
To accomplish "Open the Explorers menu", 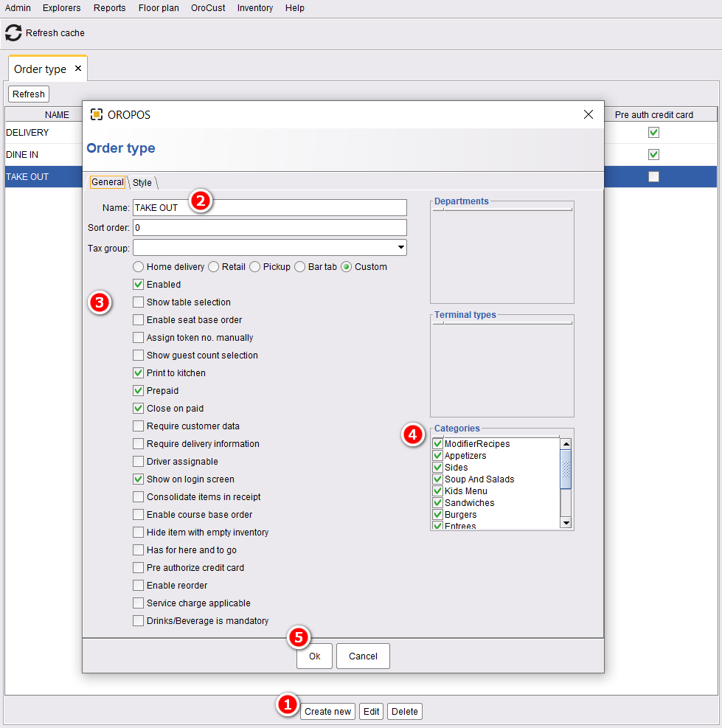I will click(61, 8).
